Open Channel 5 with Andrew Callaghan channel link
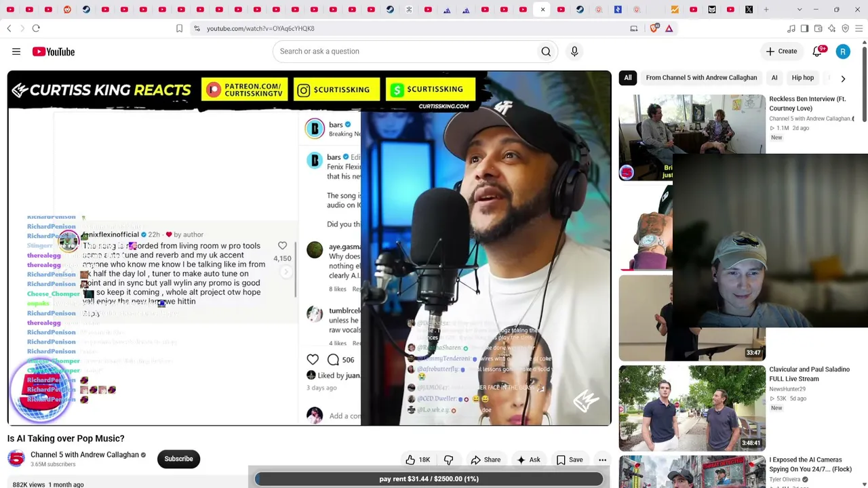868x488 pixels. [x=85, y=455]
